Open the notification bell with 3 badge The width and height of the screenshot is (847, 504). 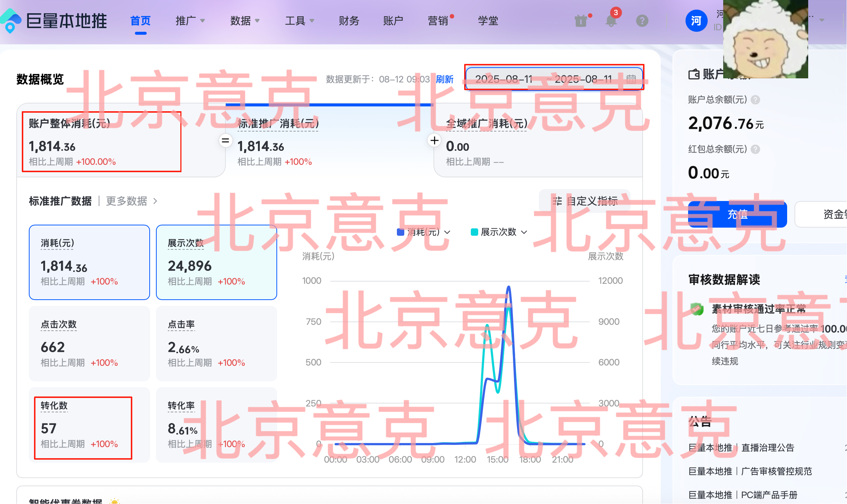[x=611, y=21]
